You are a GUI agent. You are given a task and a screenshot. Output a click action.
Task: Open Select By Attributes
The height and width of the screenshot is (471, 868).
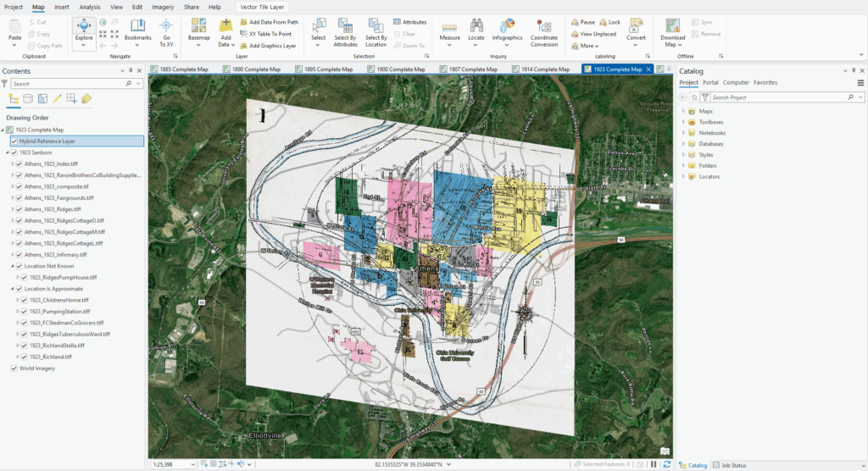pos(345,33)
